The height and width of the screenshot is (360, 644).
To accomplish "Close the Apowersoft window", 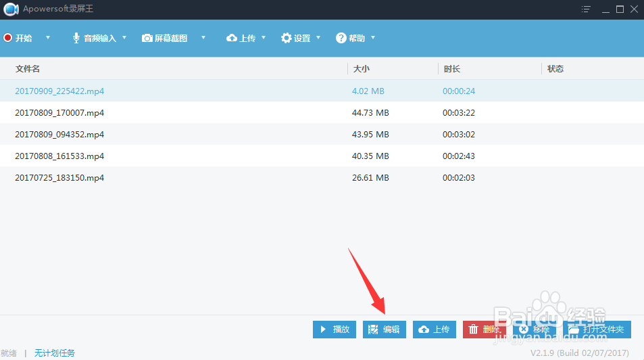I will tap(634, 9).
